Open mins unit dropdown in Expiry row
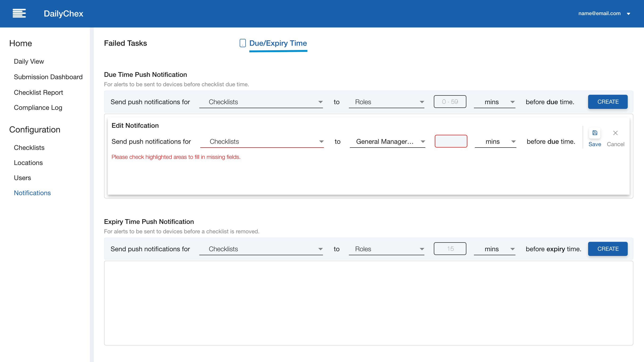This screenshot has height=362, width=644. [x=494, y=249]
